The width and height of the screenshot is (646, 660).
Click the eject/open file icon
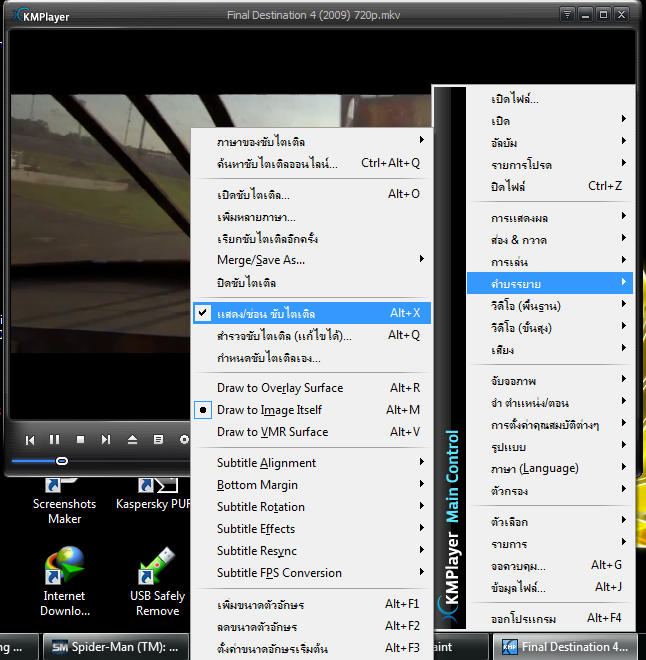click(132, 439)
